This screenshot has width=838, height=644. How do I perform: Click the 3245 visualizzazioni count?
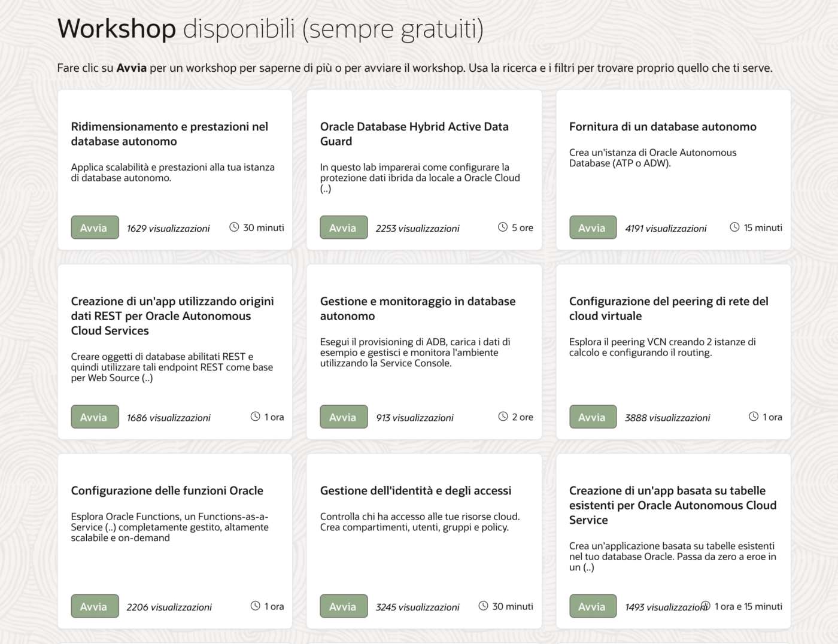(x=418, y=606)
